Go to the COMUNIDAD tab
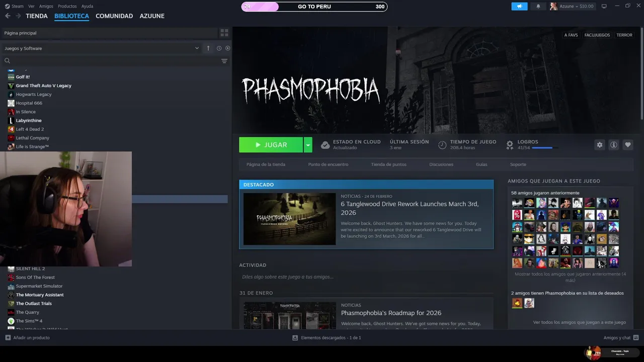Screen dimensions: 644x362 pos(114,16)
